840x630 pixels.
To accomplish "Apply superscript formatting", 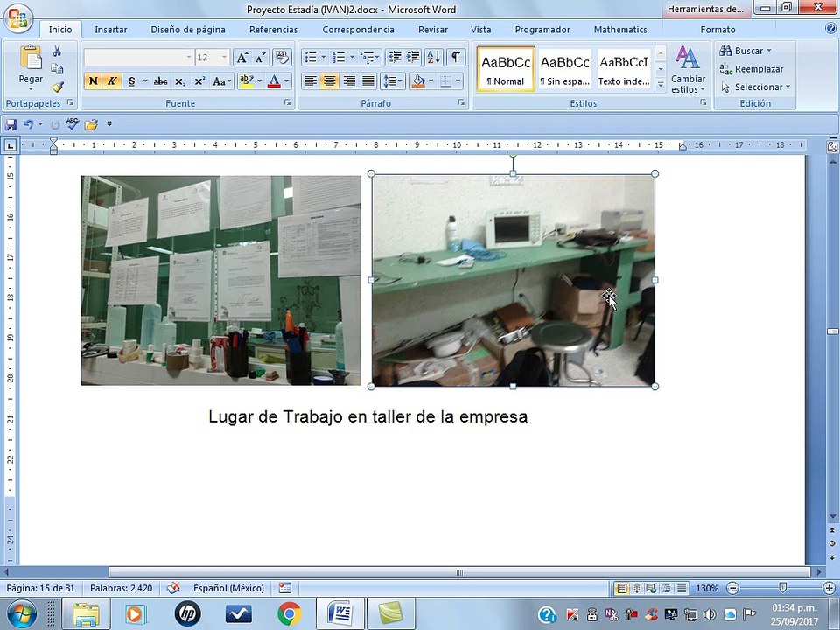I will click(199, 81).
